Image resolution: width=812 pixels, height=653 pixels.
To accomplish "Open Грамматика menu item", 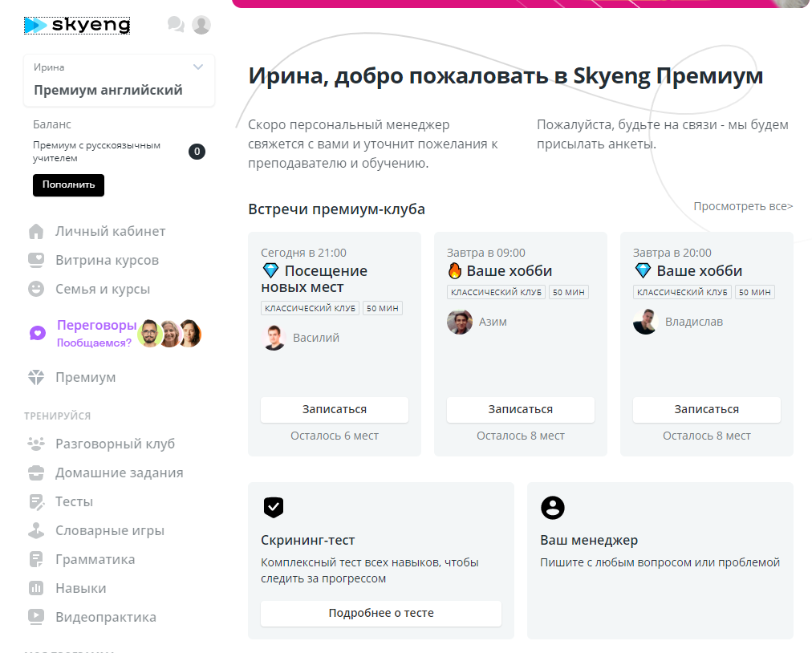I will click(x=95, y=560).
